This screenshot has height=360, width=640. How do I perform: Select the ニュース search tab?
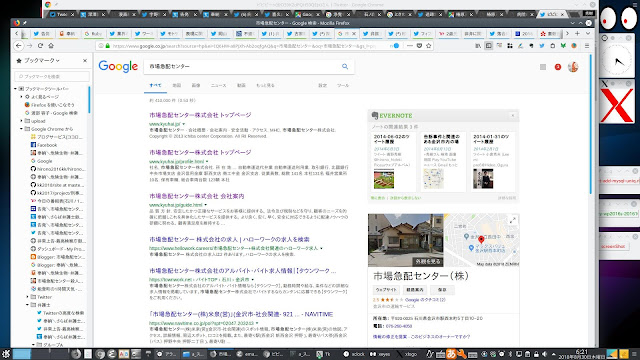[x=218, y=85]
